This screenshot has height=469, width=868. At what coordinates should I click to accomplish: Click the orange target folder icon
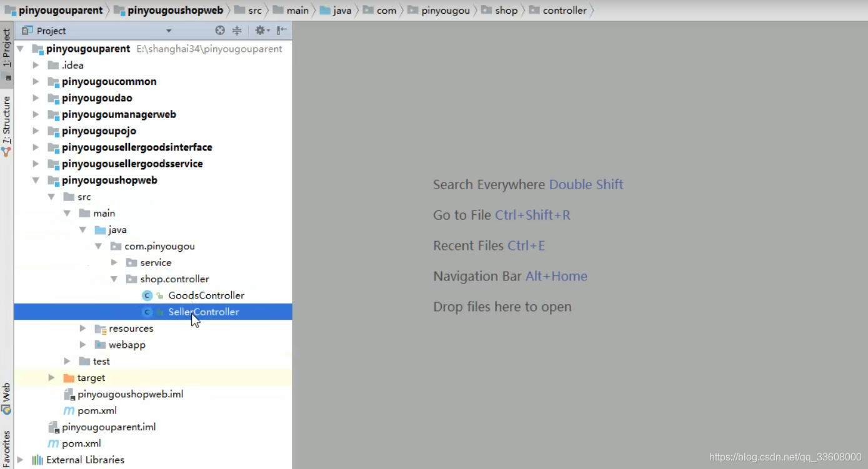[69, 378]
